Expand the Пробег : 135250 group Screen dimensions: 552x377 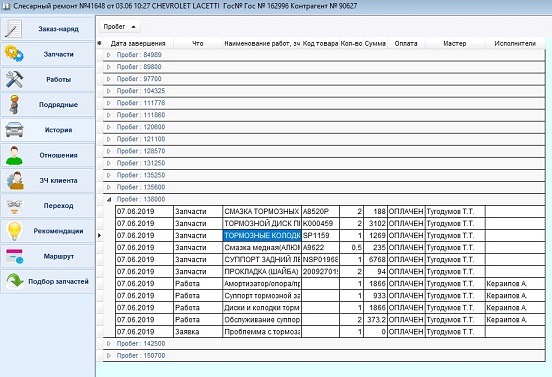pos(109,175)
